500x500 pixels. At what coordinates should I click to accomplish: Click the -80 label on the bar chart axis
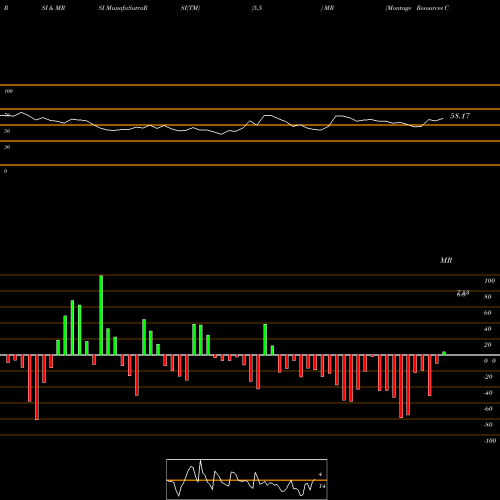488,425
